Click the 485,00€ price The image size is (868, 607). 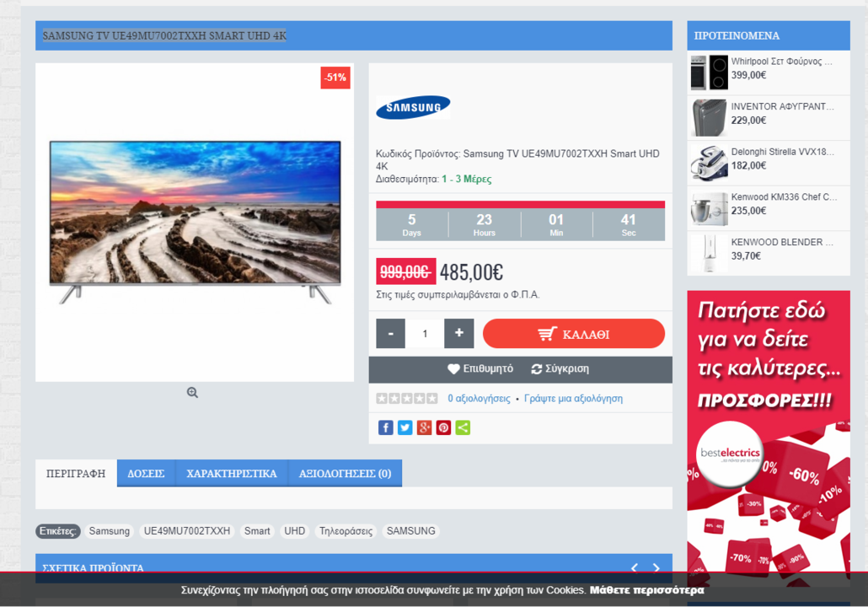point(471,272)
